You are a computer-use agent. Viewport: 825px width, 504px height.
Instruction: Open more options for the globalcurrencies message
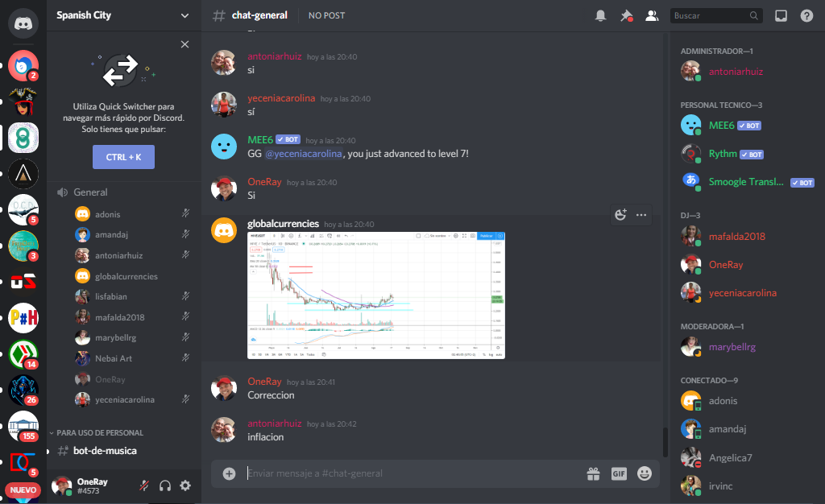click(641, 214)
